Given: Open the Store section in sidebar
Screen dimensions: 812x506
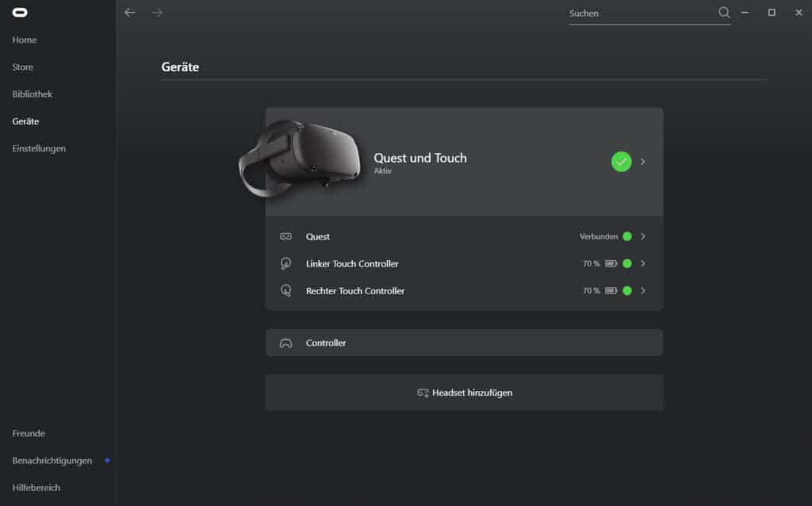Looking at the screenshot, I should point(23,67).
